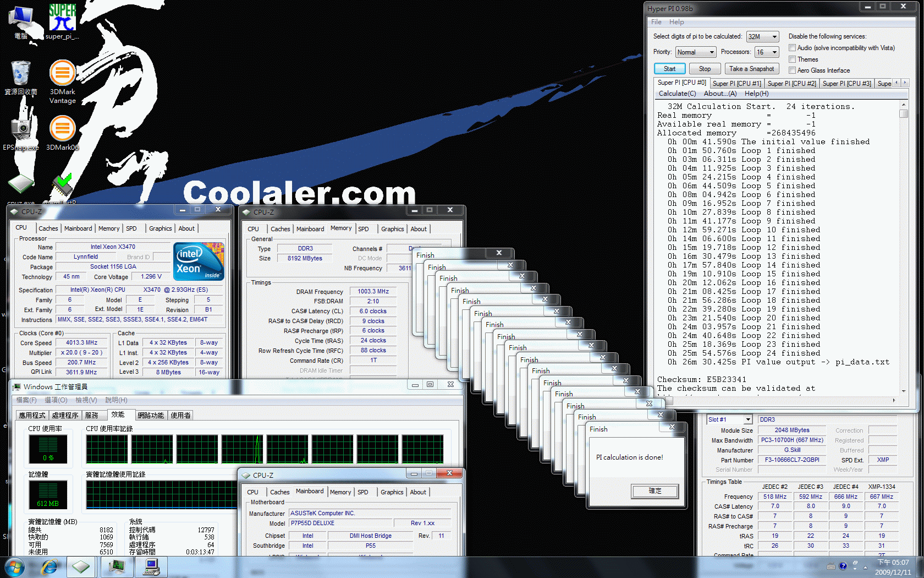
Task: Switch to the Super PI [CPU #2] tab
Action: (791, 84)
